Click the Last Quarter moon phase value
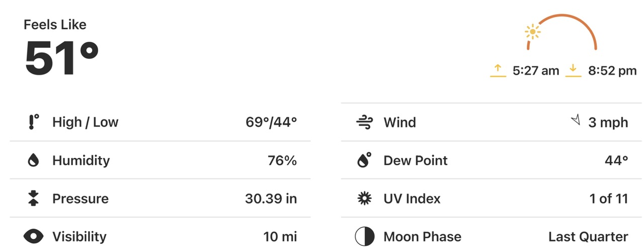This screenshot has width=644, height=252. [588, 236]
